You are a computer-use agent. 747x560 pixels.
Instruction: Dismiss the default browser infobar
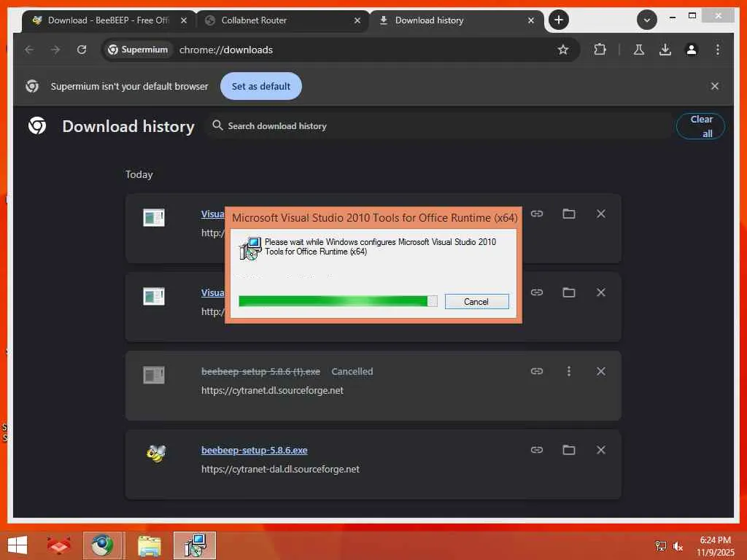coord(715,86)
